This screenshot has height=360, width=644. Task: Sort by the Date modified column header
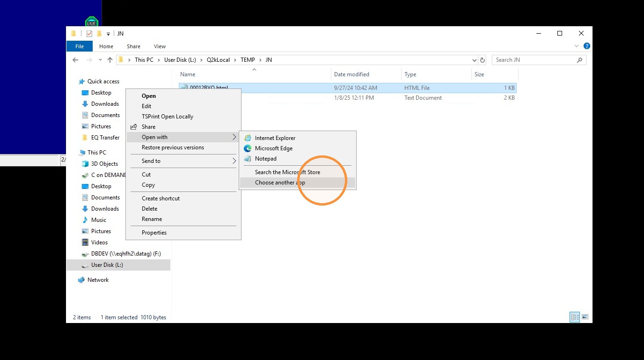(x=351, y=74)
